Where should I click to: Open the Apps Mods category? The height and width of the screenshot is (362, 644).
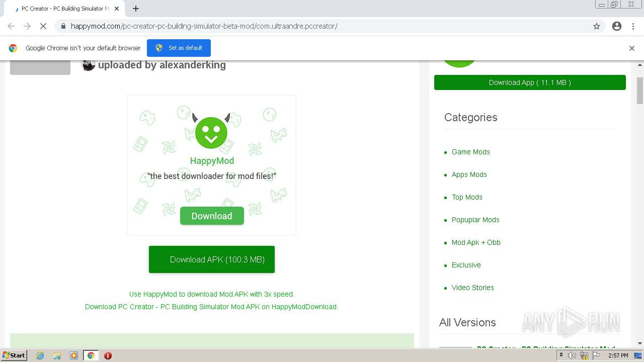[469, 174]
